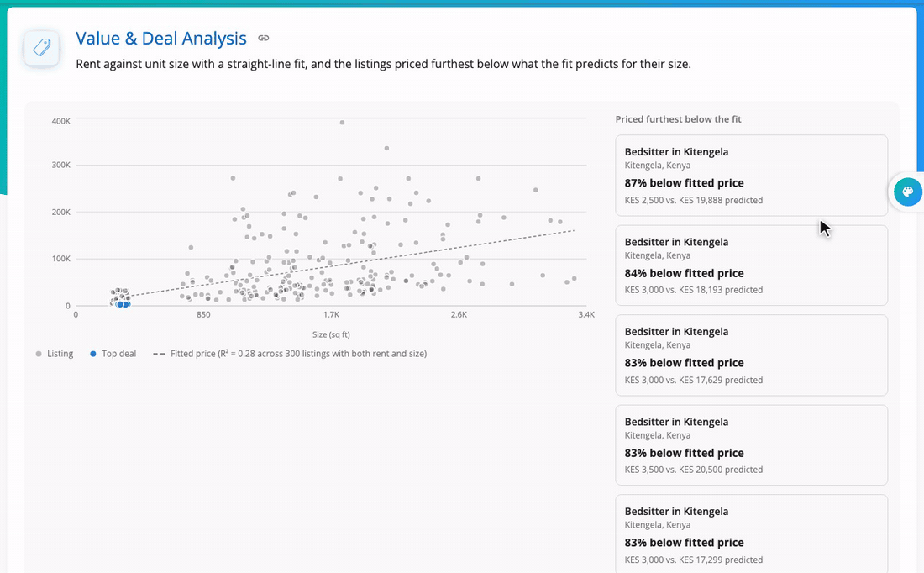Open the 87% below fitted price card
This screenshot has width=924, height=573.
click(x=751, y=176)
